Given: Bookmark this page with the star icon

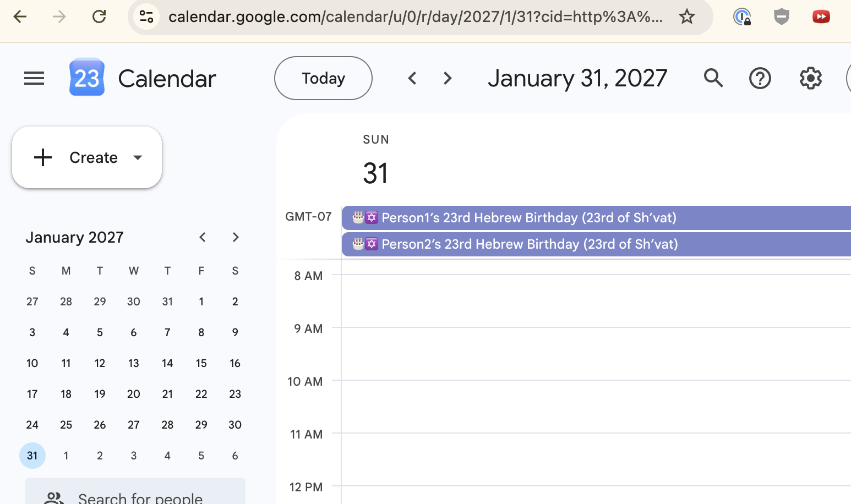Looking at the screenshot, I should pos(686,17).
